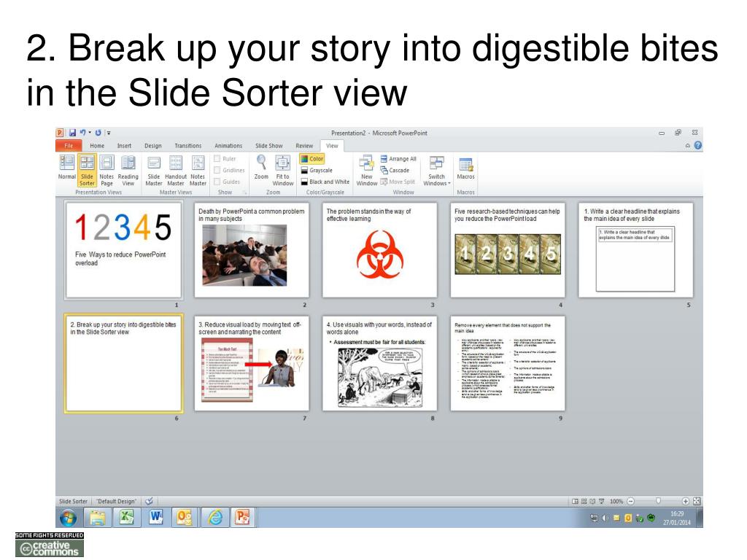Zoom out with the minus button
This screenshot has width=747, height=560.
coord(631,501)
